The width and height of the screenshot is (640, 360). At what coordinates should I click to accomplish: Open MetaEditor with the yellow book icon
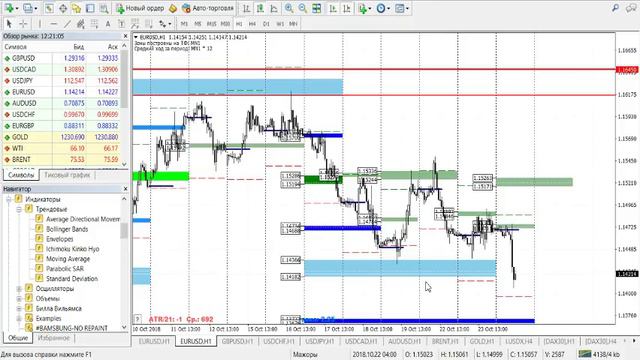coord(173,8)
